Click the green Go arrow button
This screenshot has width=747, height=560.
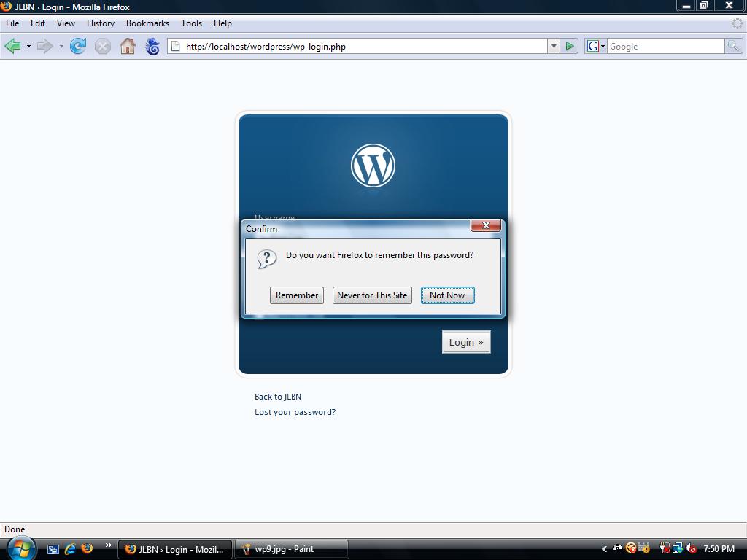coord(570,46)
